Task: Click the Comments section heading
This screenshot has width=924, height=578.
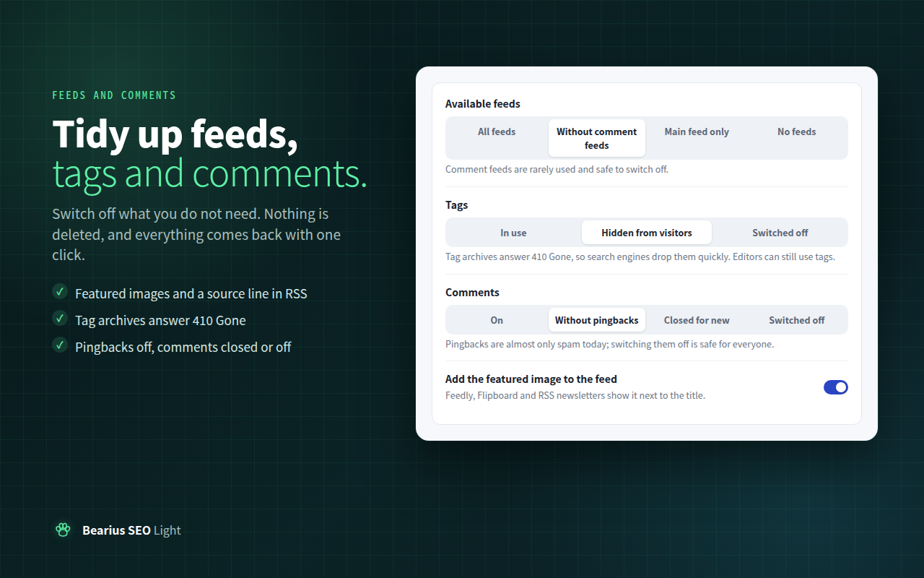Action: (x=472, y=292)
